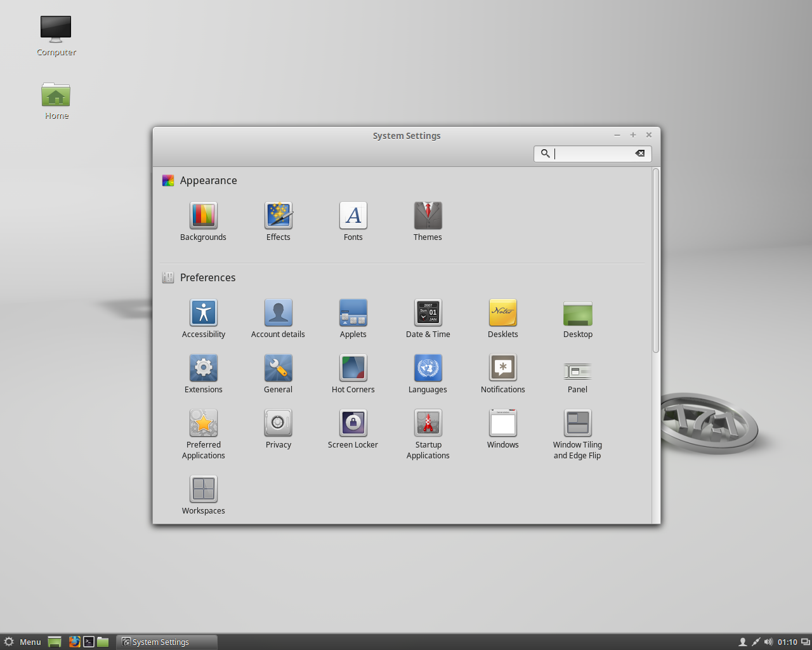Click the System Settings vertical scrollbar
The width and height of the screenshot is (812, 650).
click(x=656, y=260)
